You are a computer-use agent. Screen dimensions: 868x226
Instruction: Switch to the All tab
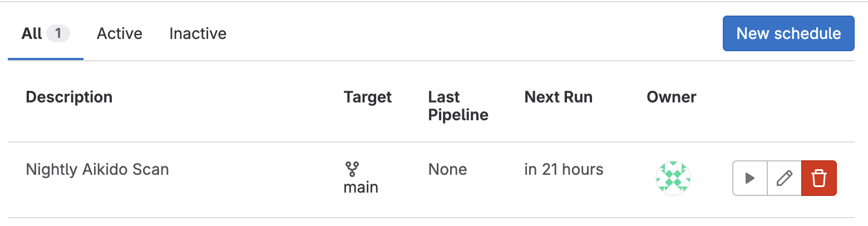pyautogui.click(x=46, y=34)
